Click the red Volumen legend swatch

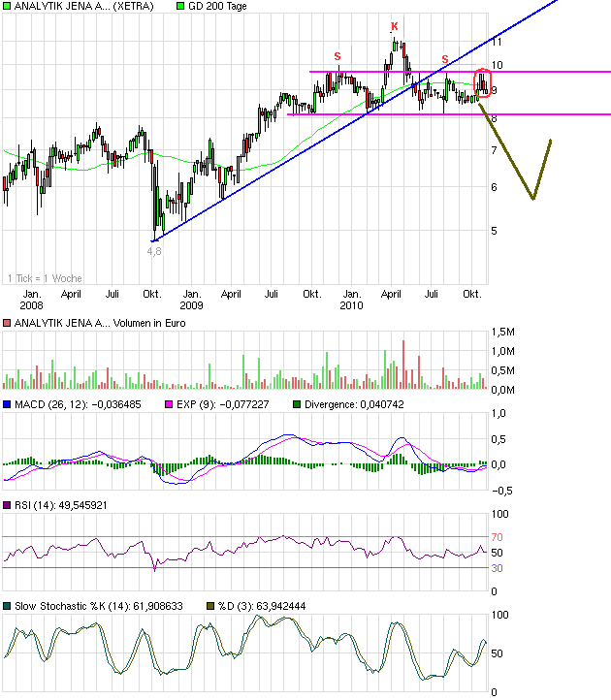tap(6, 323)
